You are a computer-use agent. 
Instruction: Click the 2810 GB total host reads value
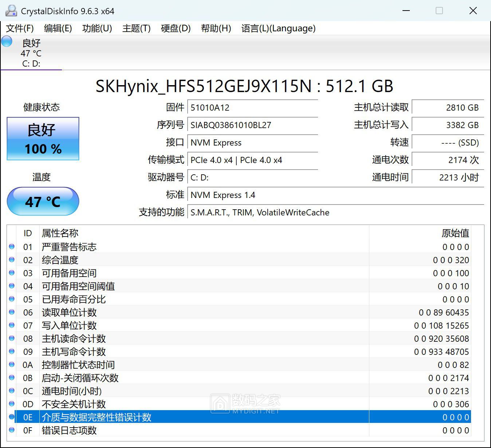pyautogui.click(x=448, y=108)
